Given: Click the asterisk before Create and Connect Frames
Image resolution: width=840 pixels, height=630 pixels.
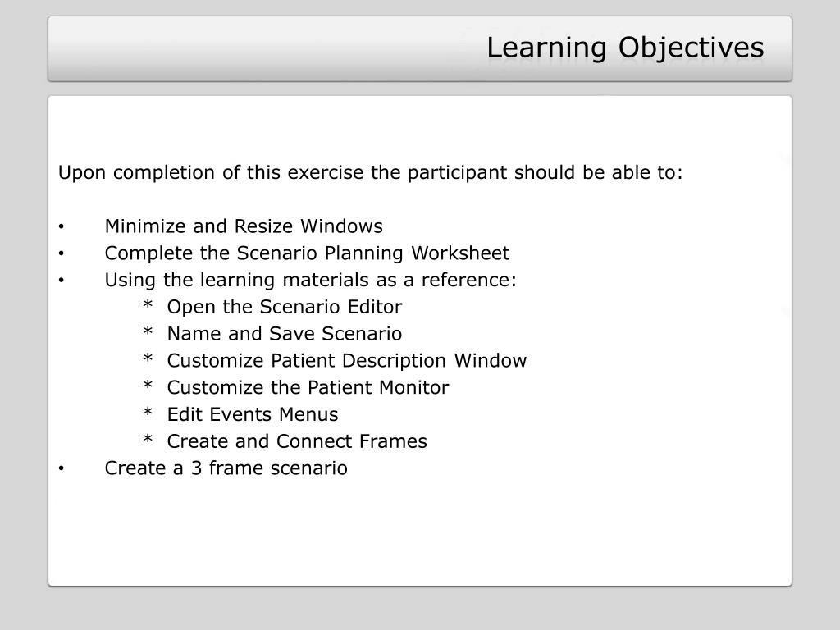Looking at the screenshot, I should (x=148, y=440).
